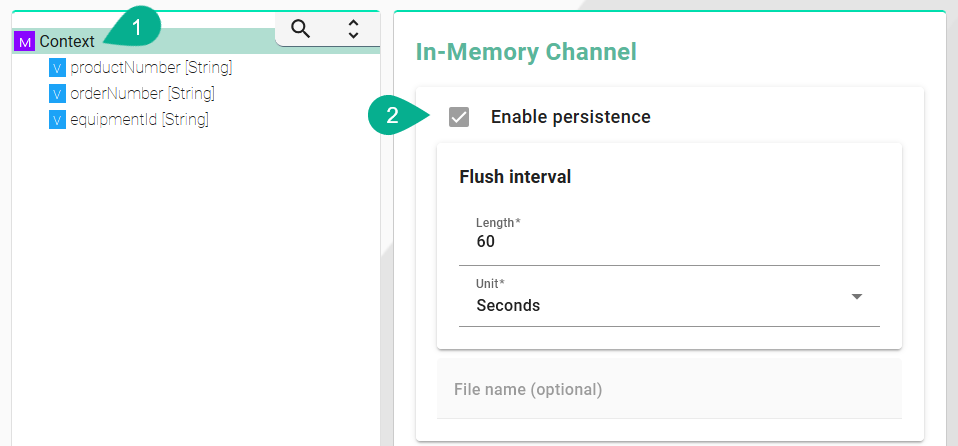Viewport: 958px width, 446px height.
Task: Click the Length field showing 60
Action: [668, 241]
